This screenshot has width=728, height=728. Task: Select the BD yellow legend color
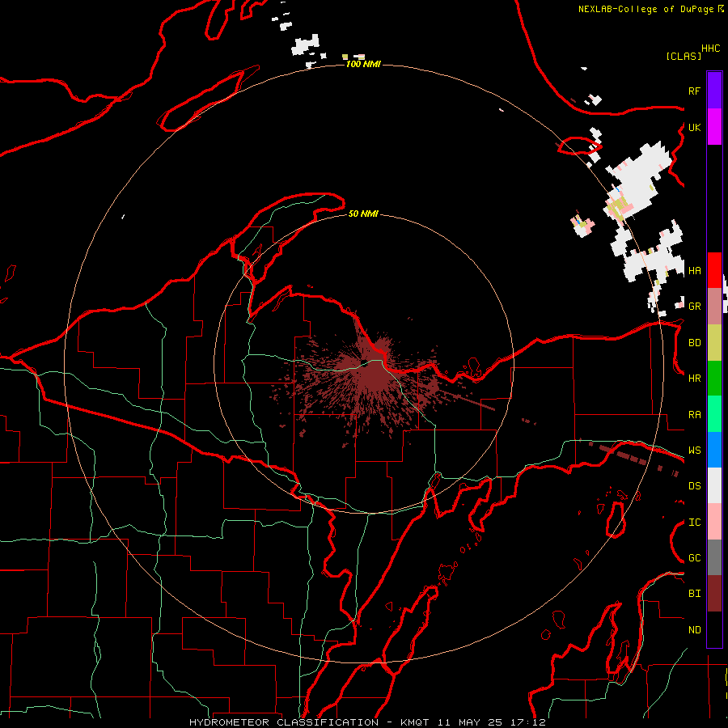click(714, 342)
